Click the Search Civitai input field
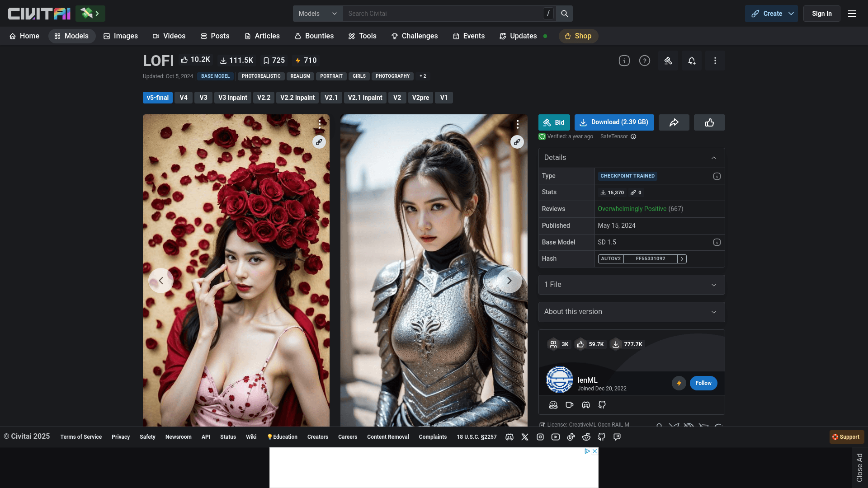The width and height of the screenshot is (868, 488). click(x=443, y=14)
